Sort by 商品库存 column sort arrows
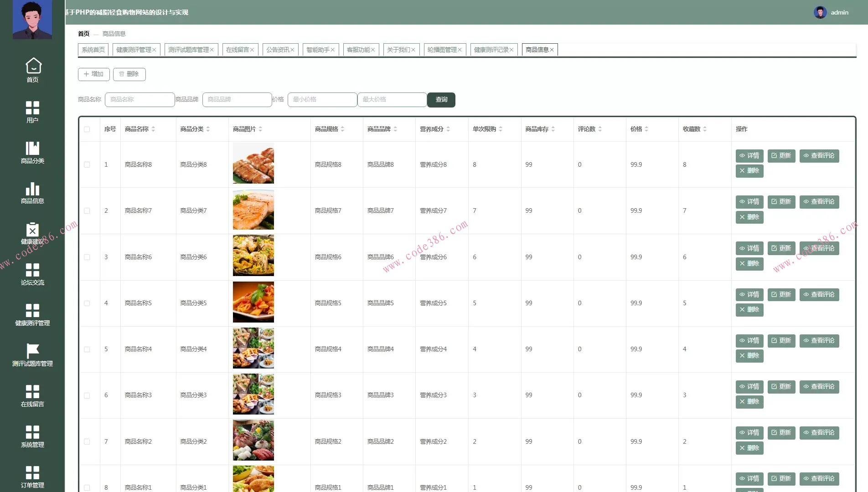The height and width of the screenshot is (492, 868). pyautogui.click(x=553, y=129)
